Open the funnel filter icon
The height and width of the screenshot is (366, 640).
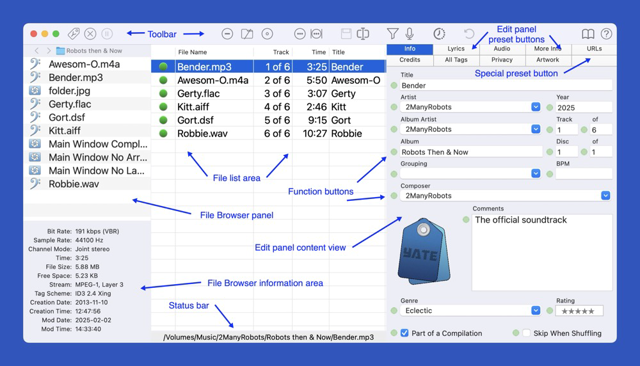point(393,34)
